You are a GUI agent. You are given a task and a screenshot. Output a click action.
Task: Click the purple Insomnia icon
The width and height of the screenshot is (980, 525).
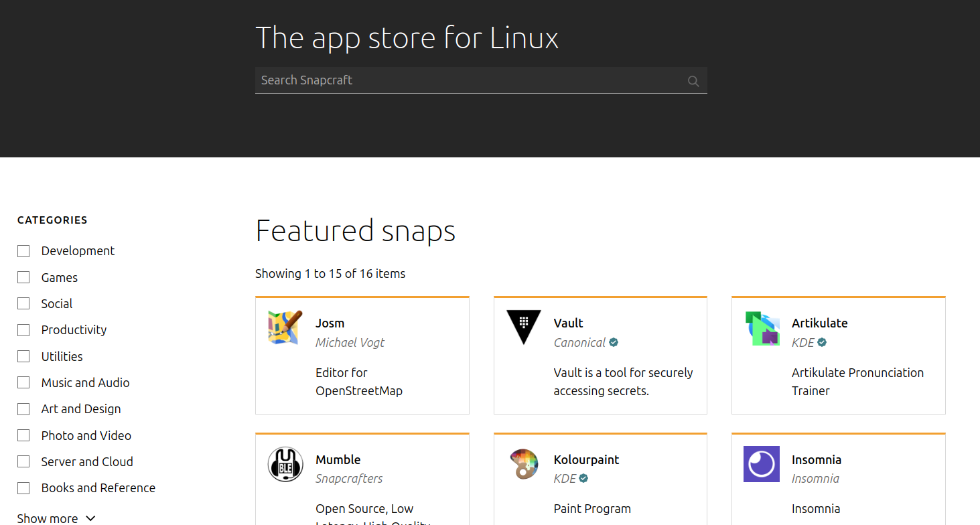click(x=762, y=464)
